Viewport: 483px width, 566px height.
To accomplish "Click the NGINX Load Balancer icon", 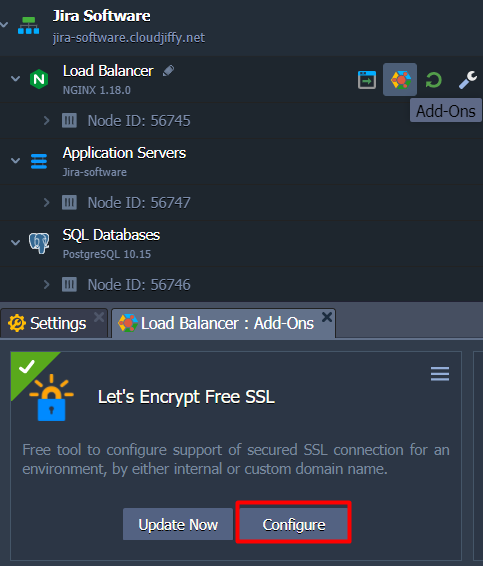I will click(39, 79).
